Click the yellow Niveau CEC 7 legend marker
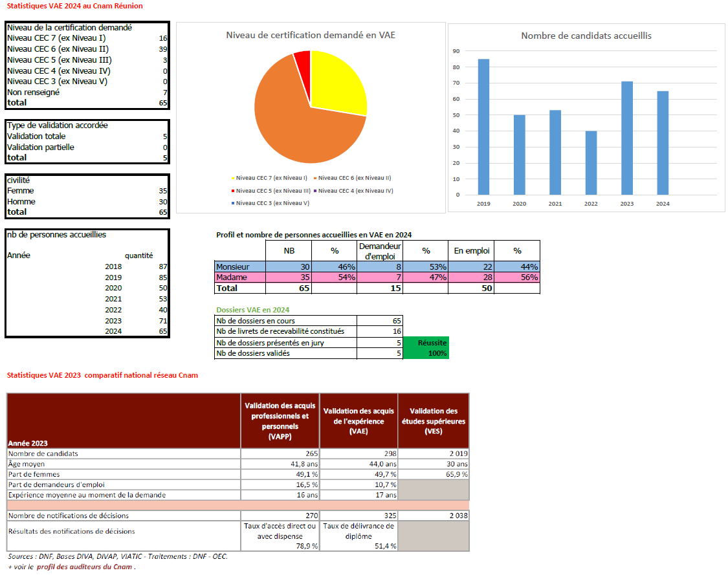 click(x=233, y=178)
